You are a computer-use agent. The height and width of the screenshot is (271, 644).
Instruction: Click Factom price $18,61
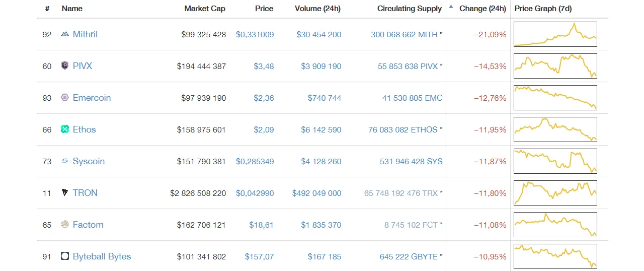262,225
